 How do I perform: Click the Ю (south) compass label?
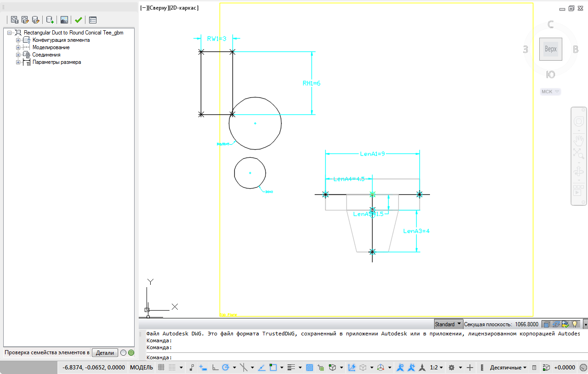coord(551,75)
